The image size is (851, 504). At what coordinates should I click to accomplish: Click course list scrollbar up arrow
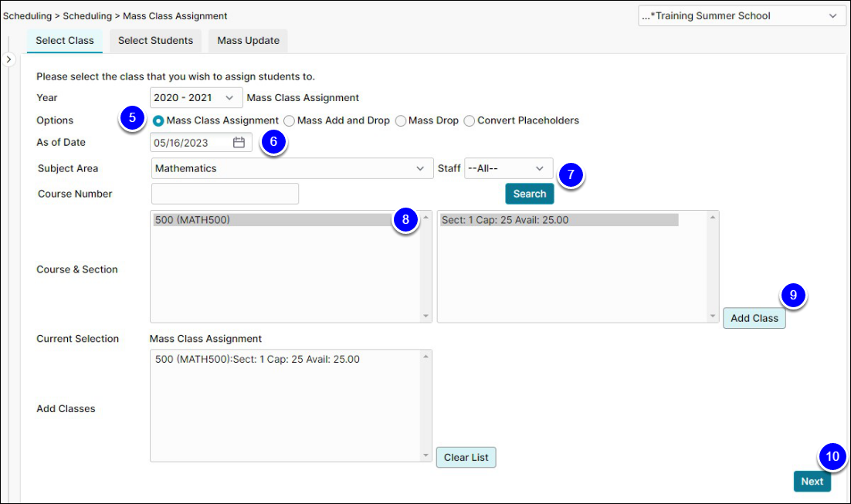tap(426, 217)
